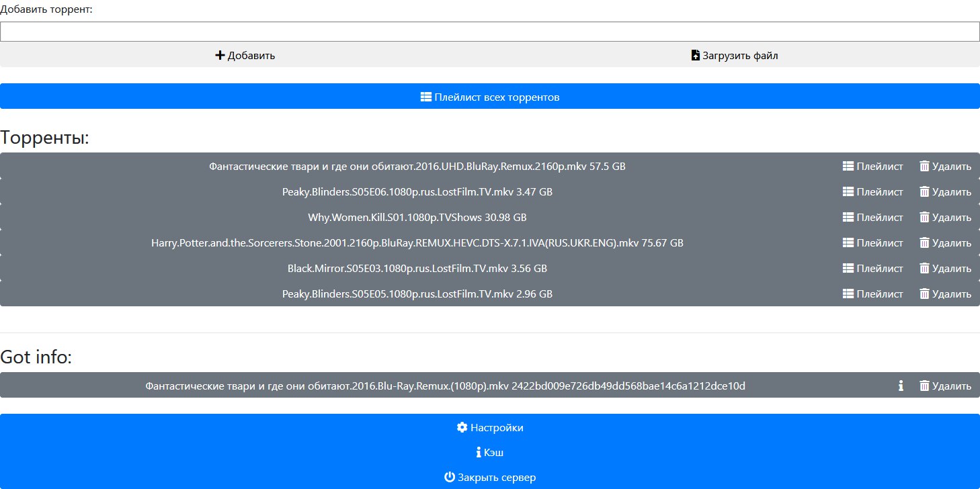Open playlist for Peaky.Blinders.S05E06 torrent
980x489 pixels.
pyautogui.click(x=872, y=191)
